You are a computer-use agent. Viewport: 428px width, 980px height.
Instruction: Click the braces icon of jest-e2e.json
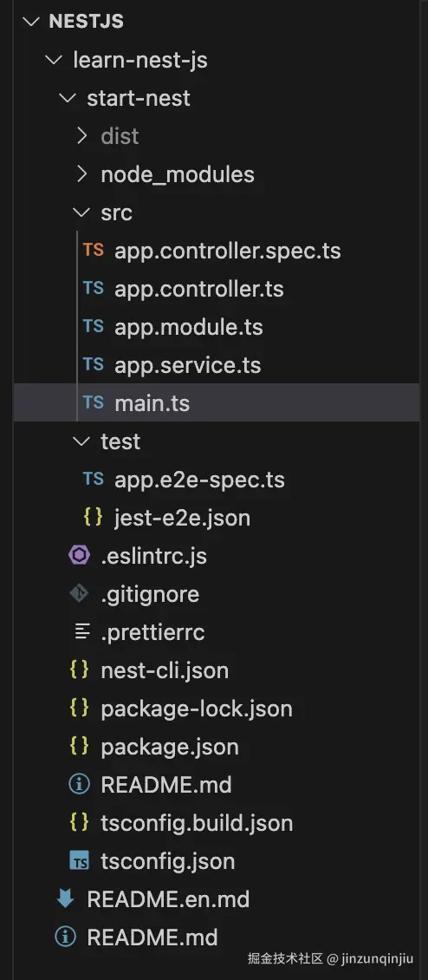(x=93, y=518)
